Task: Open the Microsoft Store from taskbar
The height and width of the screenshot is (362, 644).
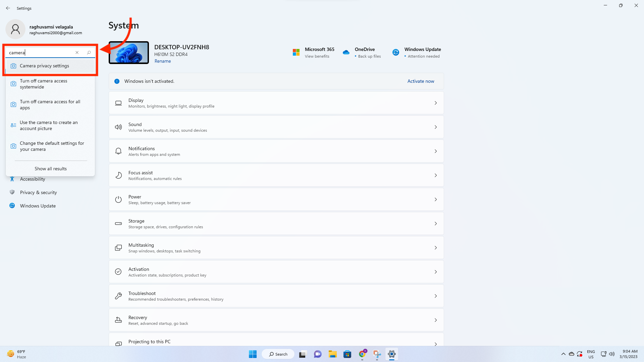Action: [347, 354]
